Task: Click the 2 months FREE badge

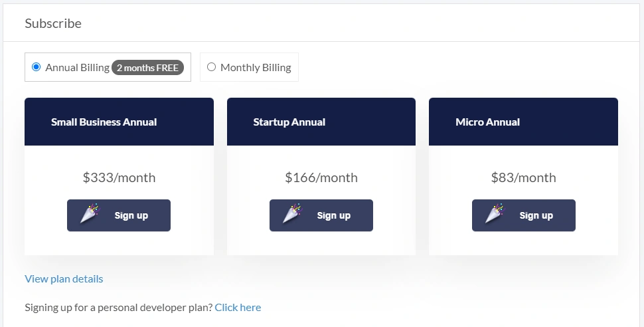Action: click(x=147, y=67)
